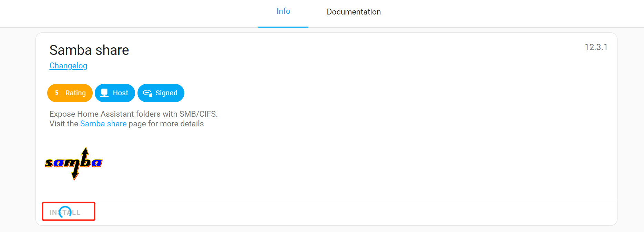Open the Documentation tab
This screenshot has width=644, height=232.
[354, 12]
